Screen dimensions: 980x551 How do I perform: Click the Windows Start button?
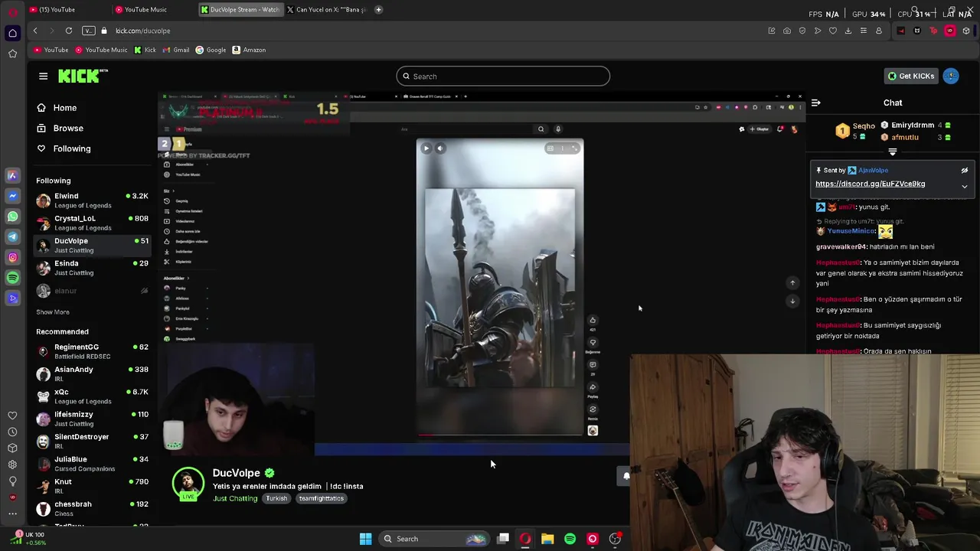click(x=365, y=539)
